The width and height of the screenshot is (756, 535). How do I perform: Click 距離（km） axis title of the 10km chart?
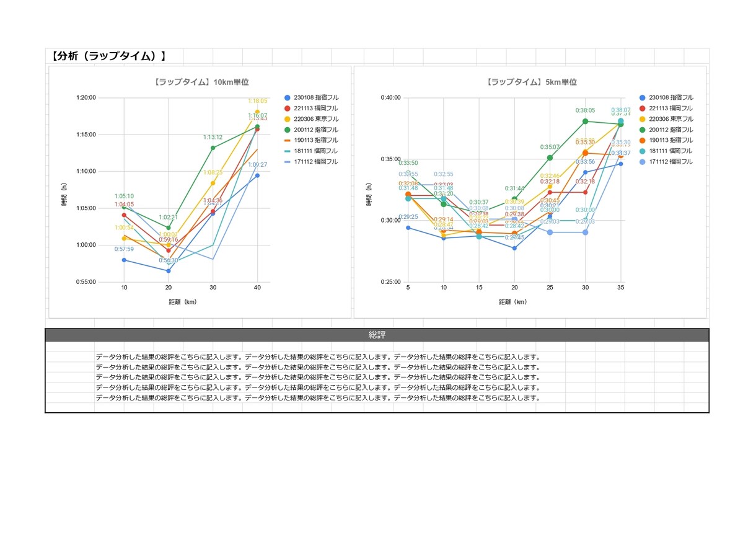tap(184, 302)
